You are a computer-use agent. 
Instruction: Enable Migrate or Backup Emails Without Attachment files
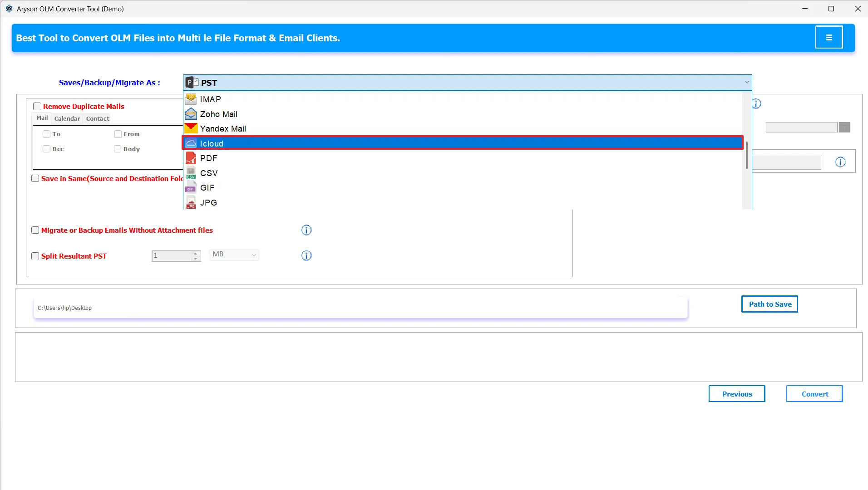tap(35, 230)
